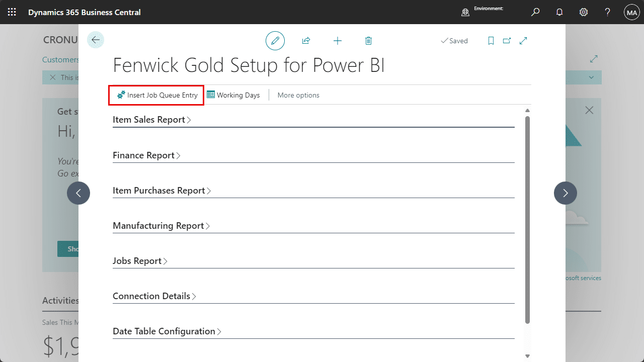
Task: Click the page title Fenwick Gold Setup
Action: coord(249,66)
